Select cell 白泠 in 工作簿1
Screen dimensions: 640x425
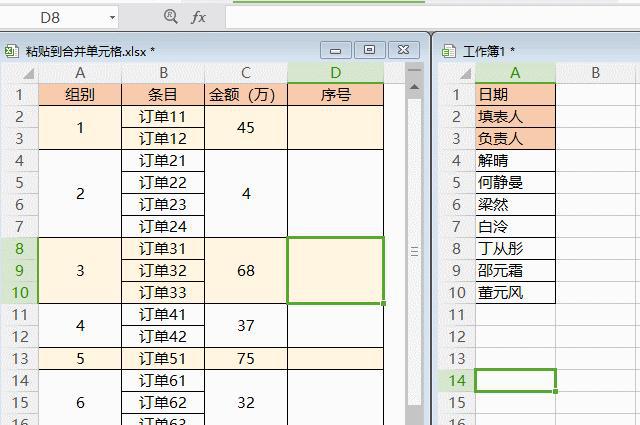[x=515, y=227]
